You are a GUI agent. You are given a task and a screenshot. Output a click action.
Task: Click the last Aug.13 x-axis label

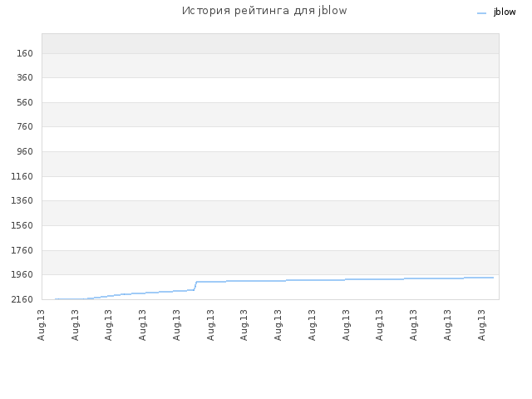coord(481,325)
